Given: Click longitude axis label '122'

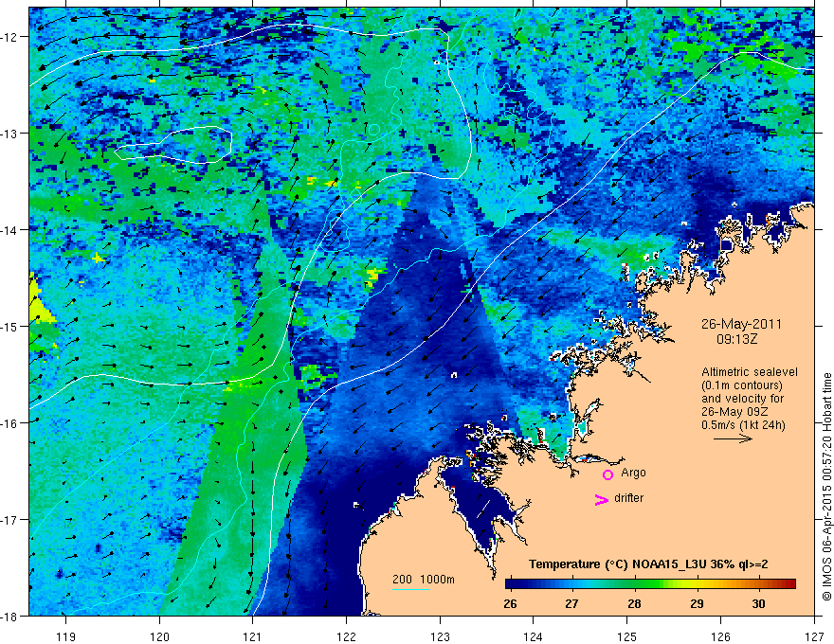Looking at the screenshot, I should 346,636.
